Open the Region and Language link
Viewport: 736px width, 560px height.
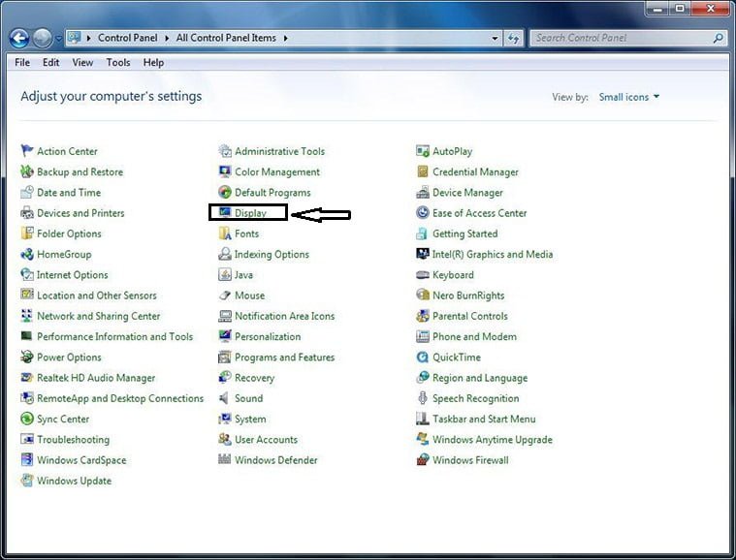click(480, 378)
